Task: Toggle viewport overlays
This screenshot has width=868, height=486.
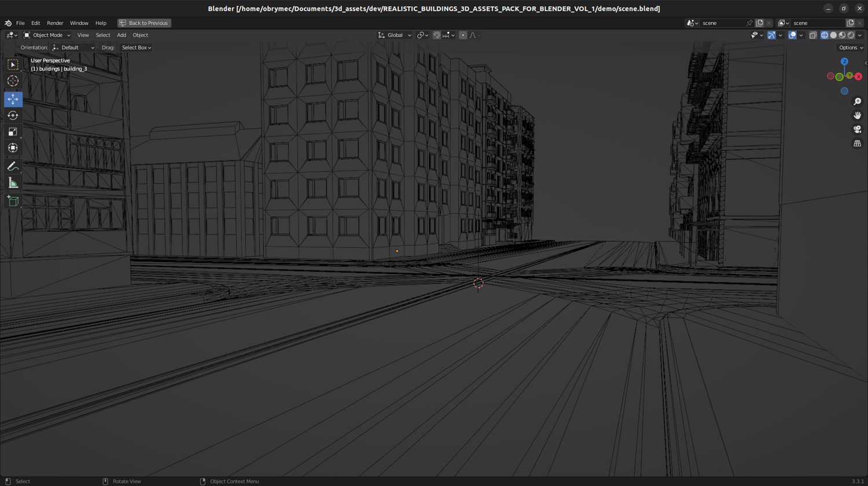Action: [792, 35]
